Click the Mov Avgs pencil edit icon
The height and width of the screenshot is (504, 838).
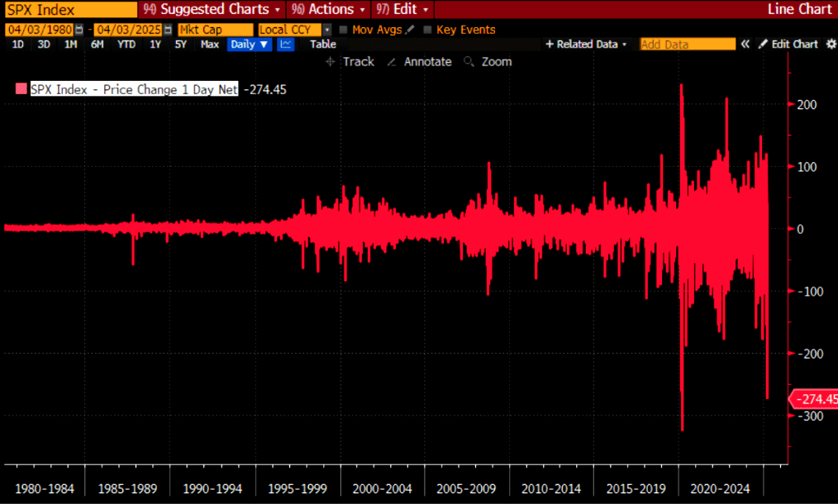pyautogui.click(x=409, y=30)
